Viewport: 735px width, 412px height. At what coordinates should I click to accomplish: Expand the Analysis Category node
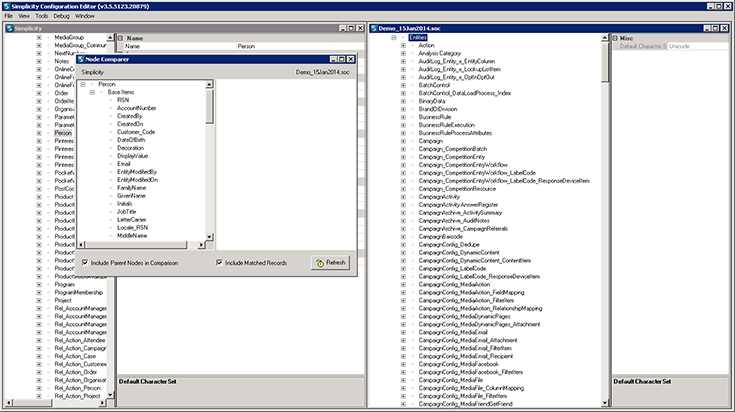coord(403,53)
